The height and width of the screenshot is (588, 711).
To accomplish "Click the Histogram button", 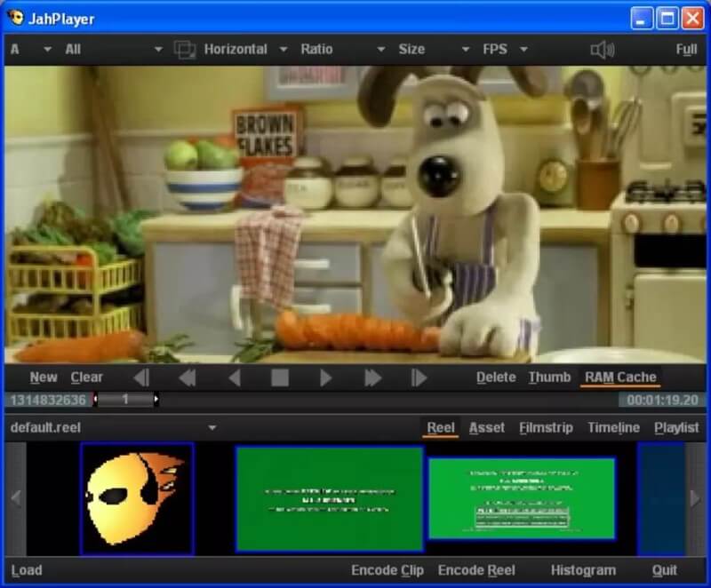I will 583,570.
